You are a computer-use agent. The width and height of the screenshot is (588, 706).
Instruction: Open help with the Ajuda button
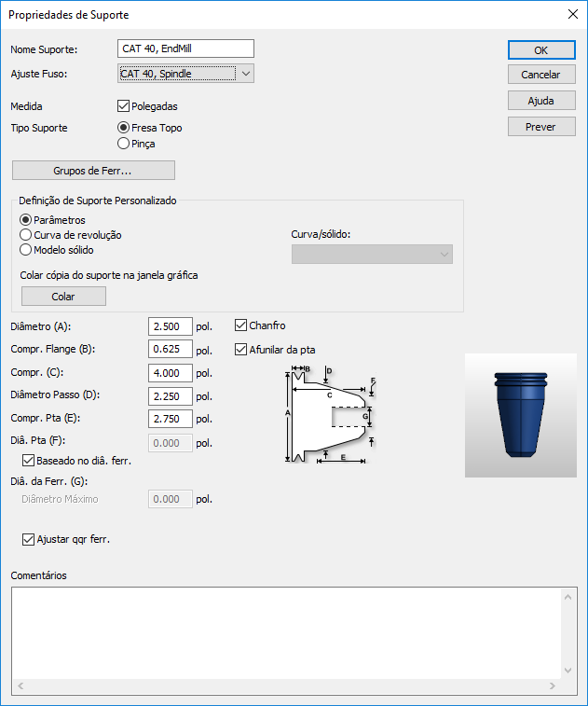541,101
